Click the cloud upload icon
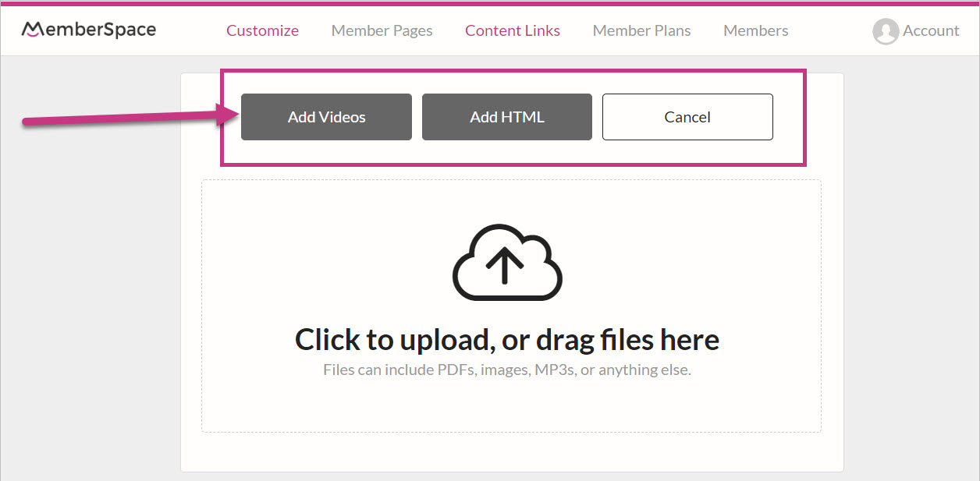980x481 pixels. (507, 263)
